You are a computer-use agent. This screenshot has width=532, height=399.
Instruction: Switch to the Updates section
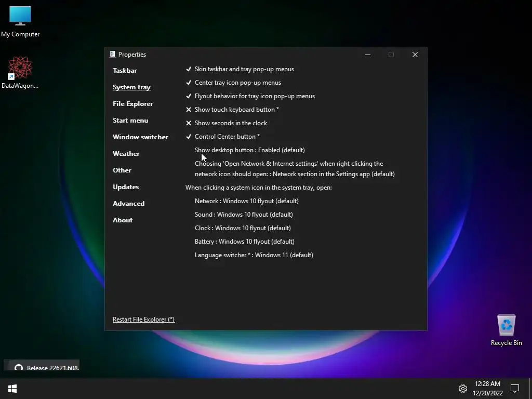[x=126, y=187]
